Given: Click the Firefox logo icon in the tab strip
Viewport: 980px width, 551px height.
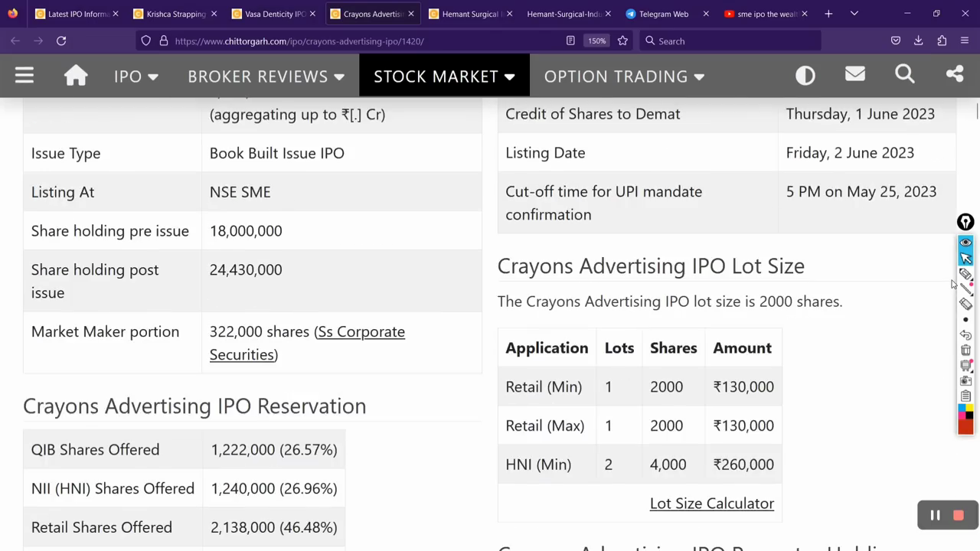Looking at the screenshot, I should pyautogui.click(x=13, y=14).
